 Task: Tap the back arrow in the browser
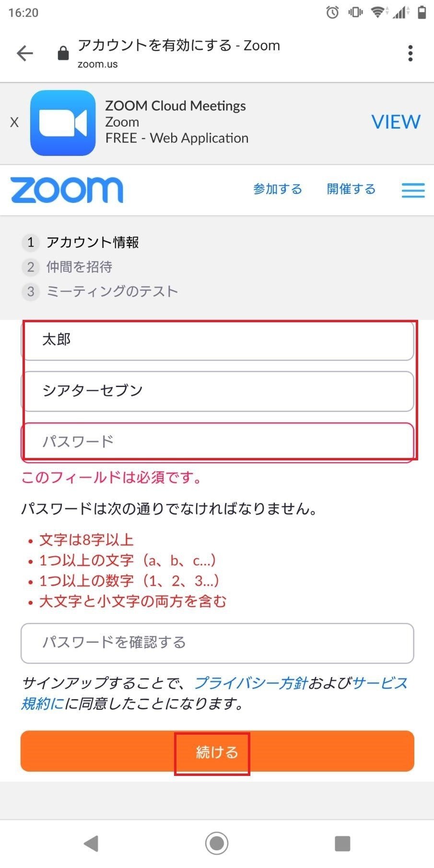point(25,53)
